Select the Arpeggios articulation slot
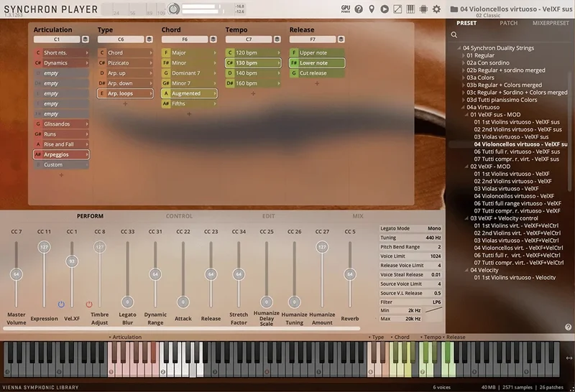575x392 pixels. tap(61, 154)
